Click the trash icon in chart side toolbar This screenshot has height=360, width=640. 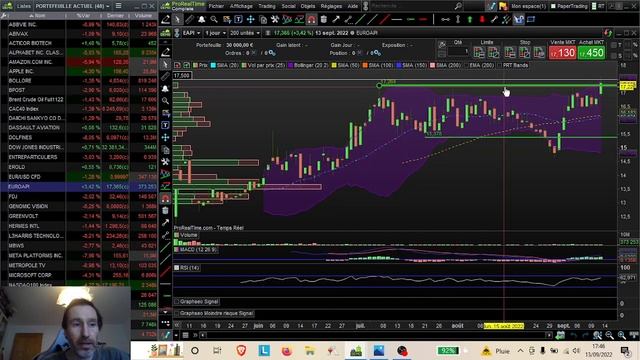165,210
